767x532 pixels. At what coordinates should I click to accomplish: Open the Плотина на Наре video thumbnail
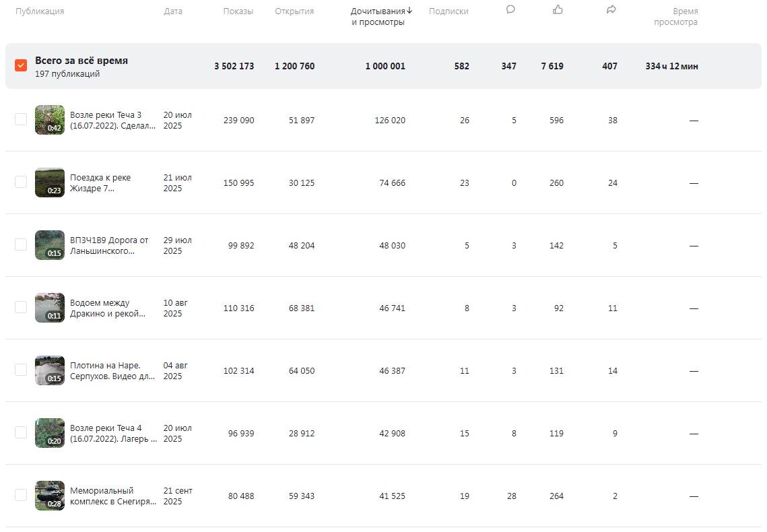[x=50, y=370]
